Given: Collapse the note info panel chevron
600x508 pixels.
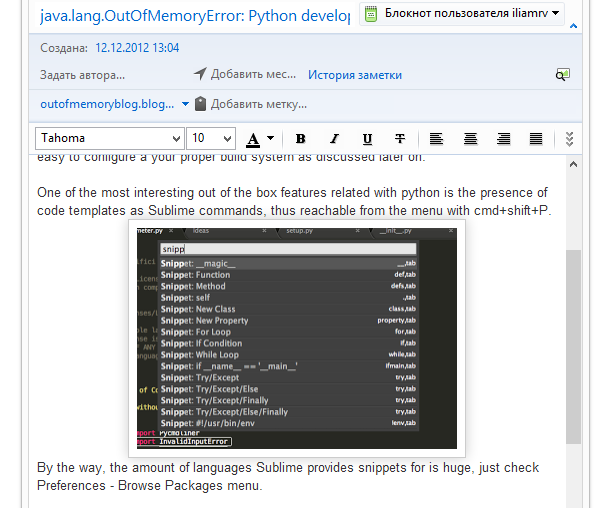Looking at the screenshot, I should [573, 26].
